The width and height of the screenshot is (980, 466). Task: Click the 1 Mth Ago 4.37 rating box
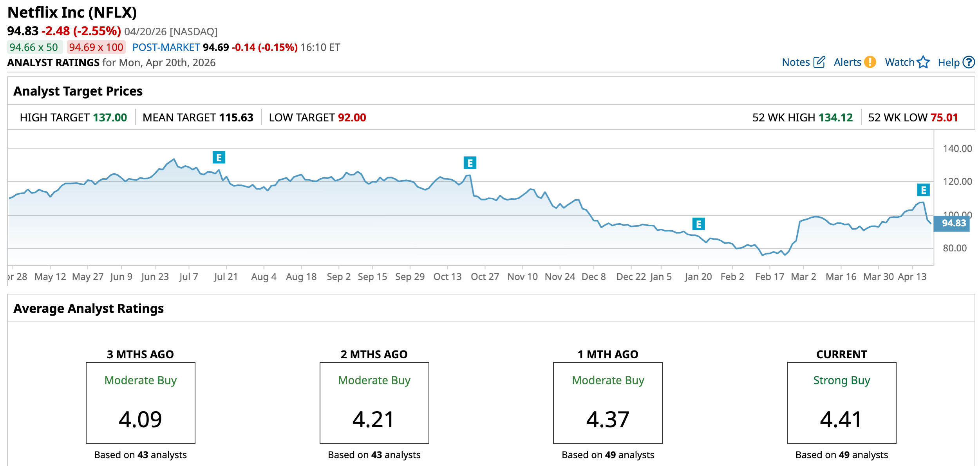pyautogui.click(x=608, y=403)
